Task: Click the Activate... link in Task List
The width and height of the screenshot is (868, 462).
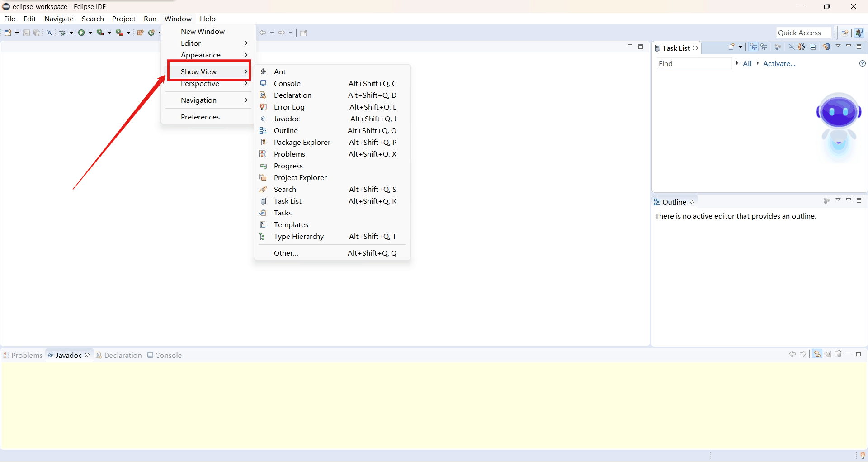Action: click(x=779, y=63)
